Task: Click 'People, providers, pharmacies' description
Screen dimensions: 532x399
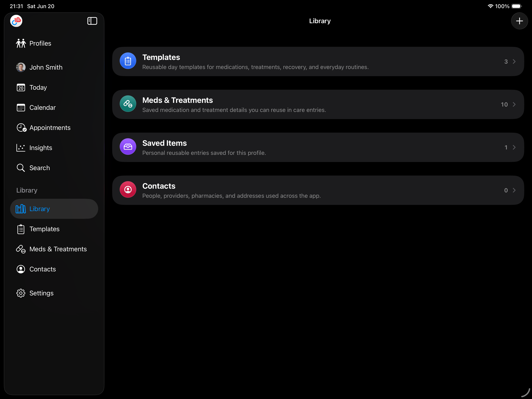Action: 231,196
